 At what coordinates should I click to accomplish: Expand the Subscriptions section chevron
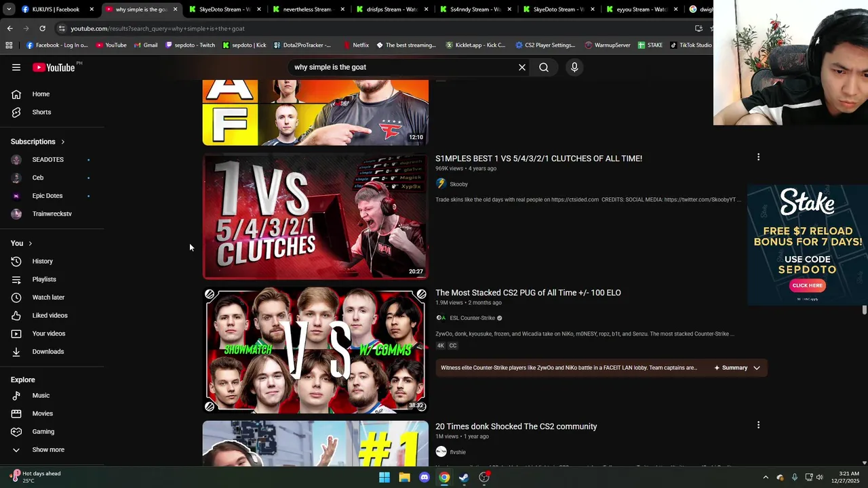[63, 142]
